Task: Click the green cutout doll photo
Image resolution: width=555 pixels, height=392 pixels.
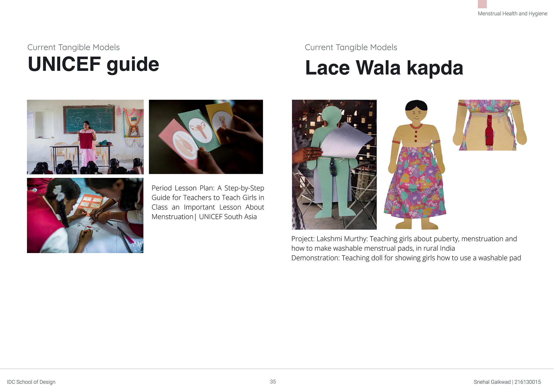Action: coord(334,165)
